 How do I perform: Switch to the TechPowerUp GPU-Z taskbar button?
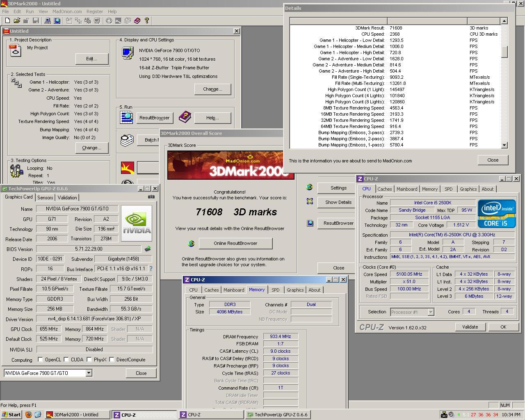(277, 415)
